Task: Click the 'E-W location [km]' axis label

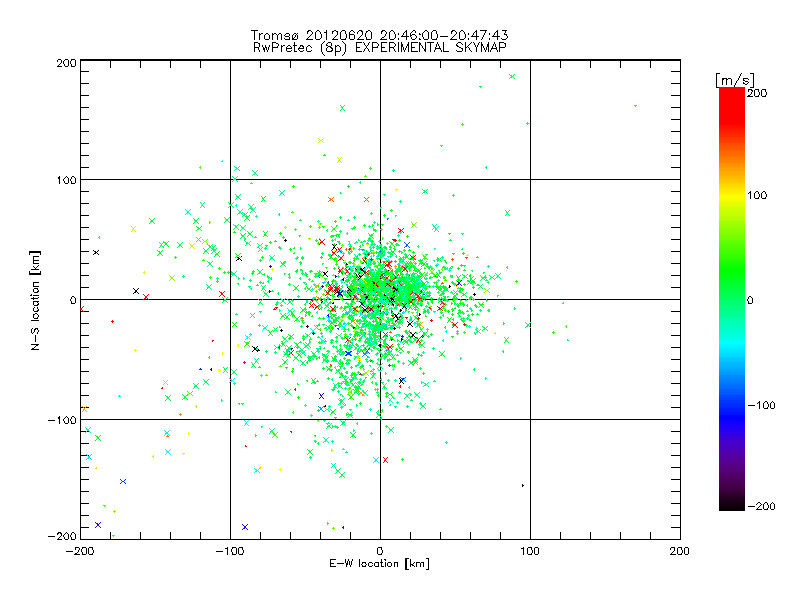Action: coord(380,564)
